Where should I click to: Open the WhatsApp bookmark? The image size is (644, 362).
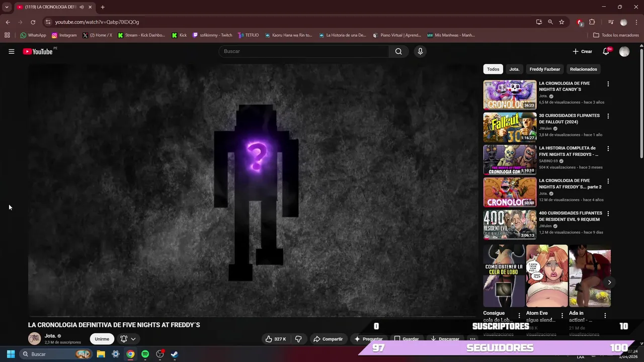point(33,35)
